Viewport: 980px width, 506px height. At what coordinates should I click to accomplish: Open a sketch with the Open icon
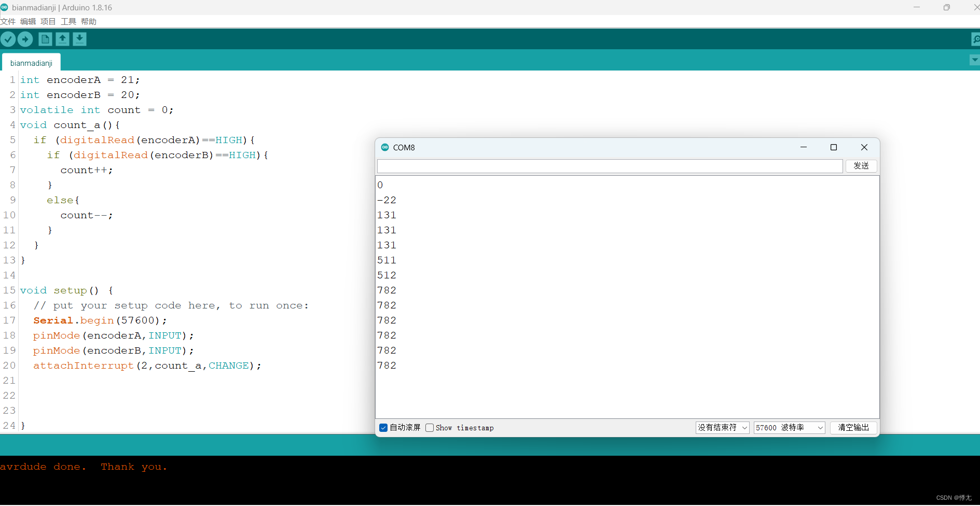pos(62,39)
